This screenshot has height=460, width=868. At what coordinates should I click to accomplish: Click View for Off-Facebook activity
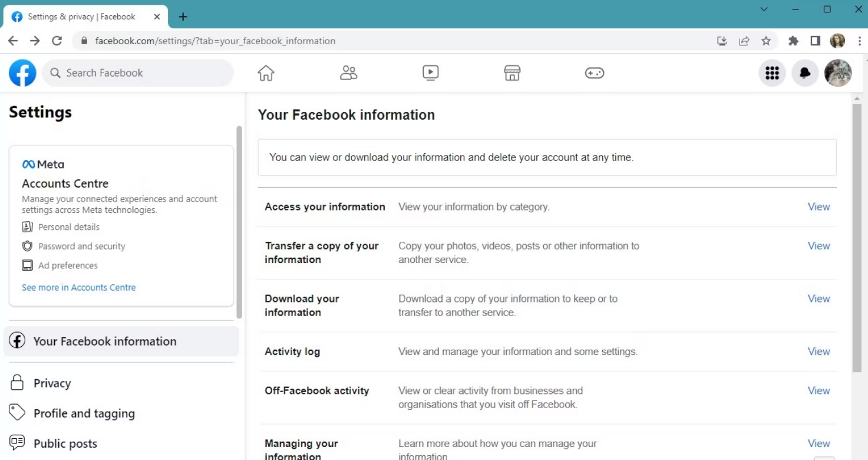819,391
